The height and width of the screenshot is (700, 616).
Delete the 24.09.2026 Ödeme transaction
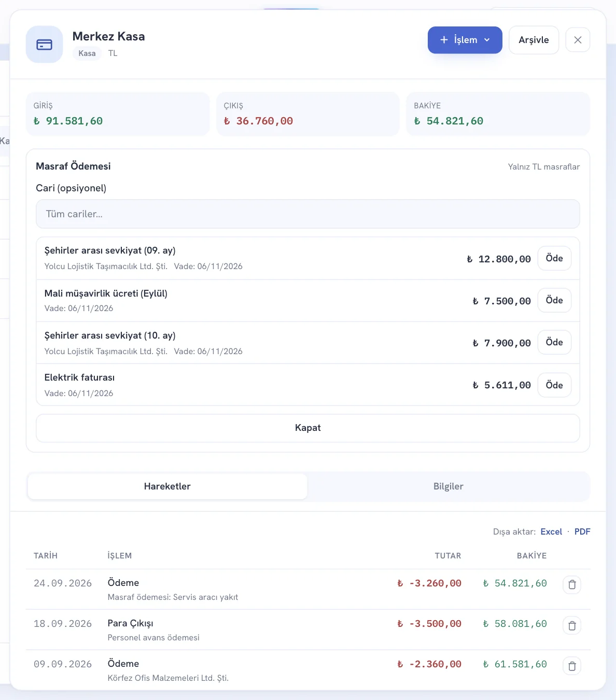572,584
